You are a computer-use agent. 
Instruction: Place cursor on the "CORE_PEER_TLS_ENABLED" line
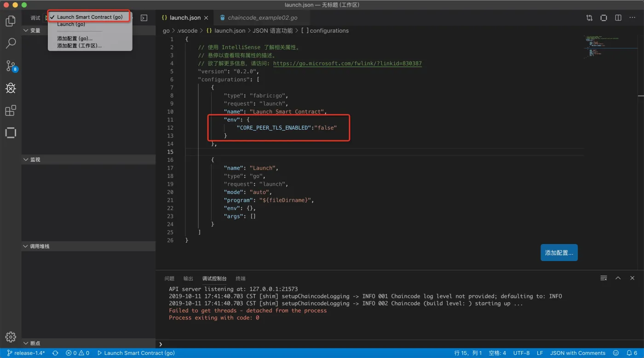pyautogui.click(x=287, y=128)
